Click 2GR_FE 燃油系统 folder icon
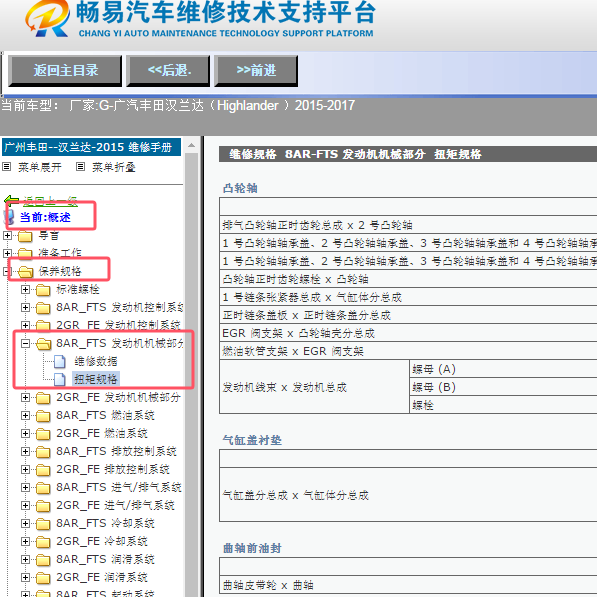The height and width of the screenshot is (597, 597). point(43,434)
